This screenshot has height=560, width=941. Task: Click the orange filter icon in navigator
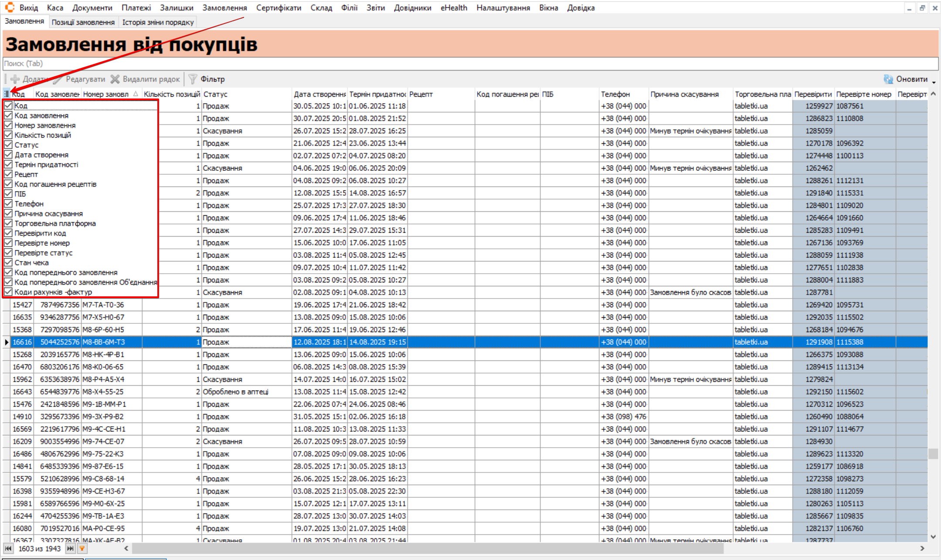coord(82,548)
